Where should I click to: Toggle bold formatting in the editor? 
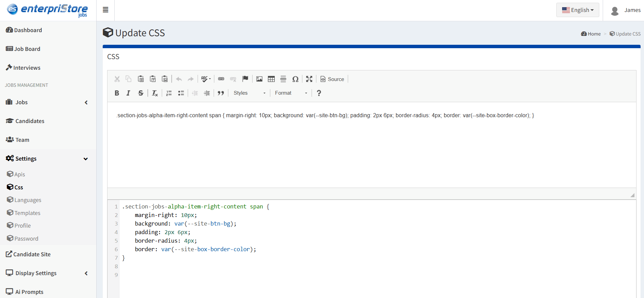point(117,93)
